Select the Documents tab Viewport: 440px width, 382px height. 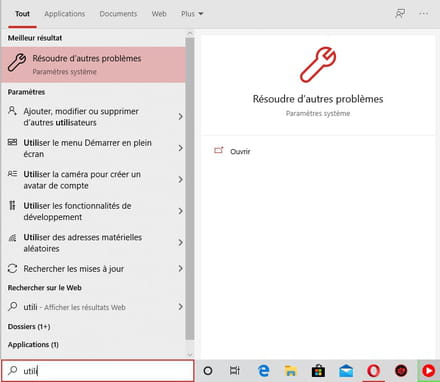click(118, 14)
